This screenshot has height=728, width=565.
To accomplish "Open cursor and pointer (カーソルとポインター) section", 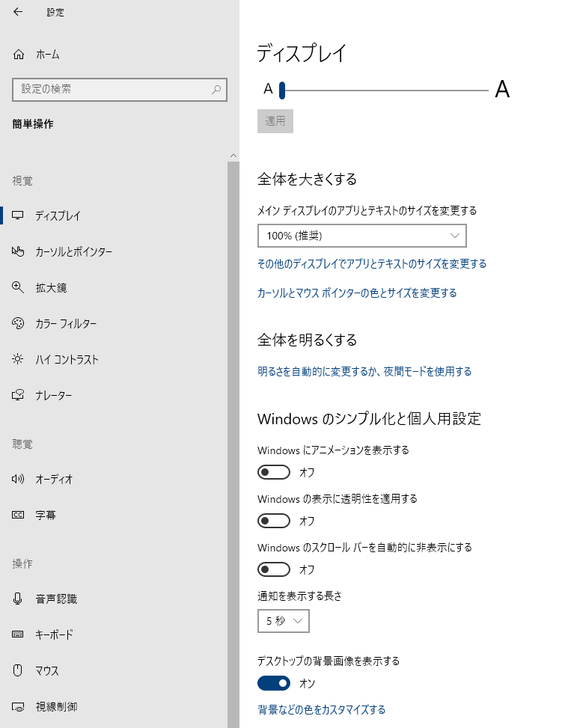I will [x=73, y=251].
